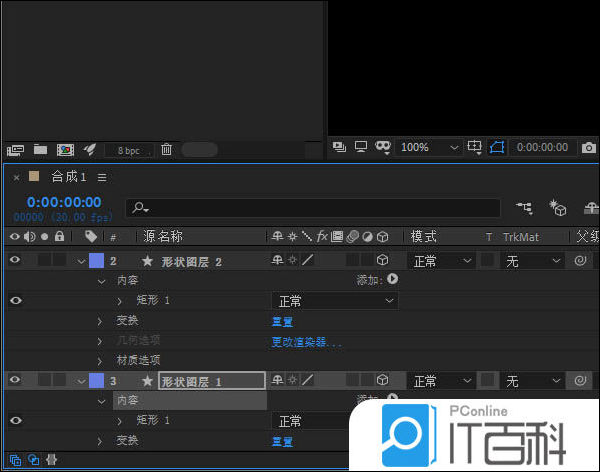
Task: Click the 模式 column header
Action: point(424,237)
